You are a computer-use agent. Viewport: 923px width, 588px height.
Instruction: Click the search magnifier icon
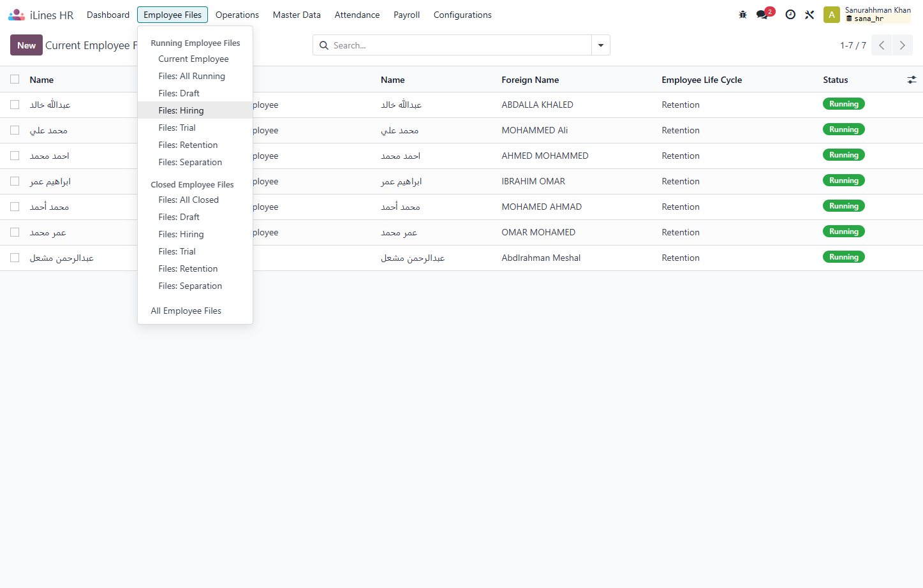(324, 45)
